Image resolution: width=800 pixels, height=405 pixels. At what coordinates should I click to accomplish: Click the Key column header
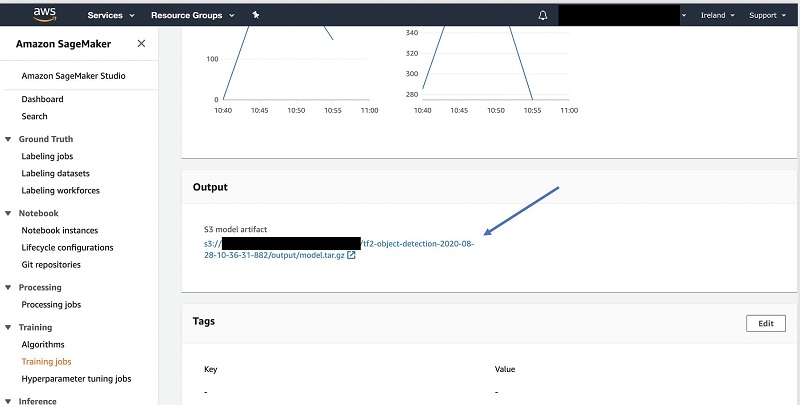210,369
